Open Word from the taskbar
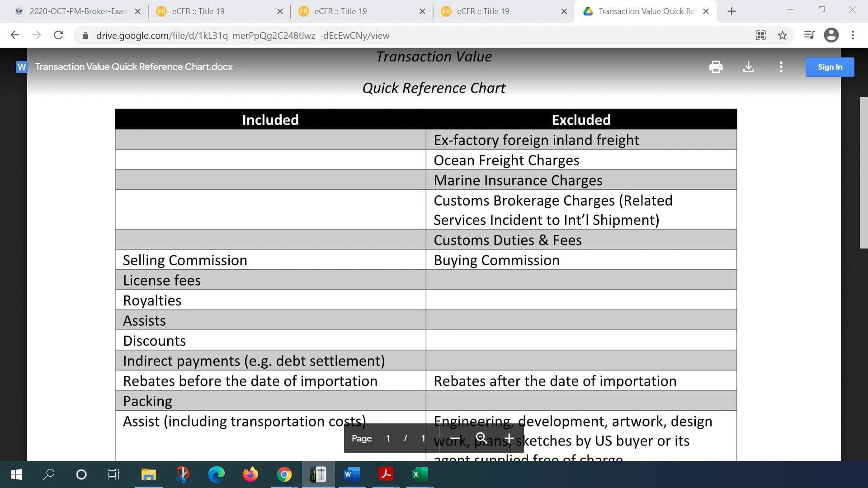The width and height of the screenshot is (868, 488). (x=352, y=474)
